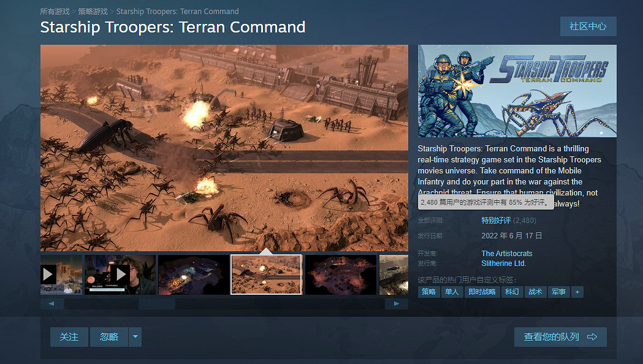643x364 pixels.
Task: Open the 特别好评 reviews summary link
Action: point(496,221)
